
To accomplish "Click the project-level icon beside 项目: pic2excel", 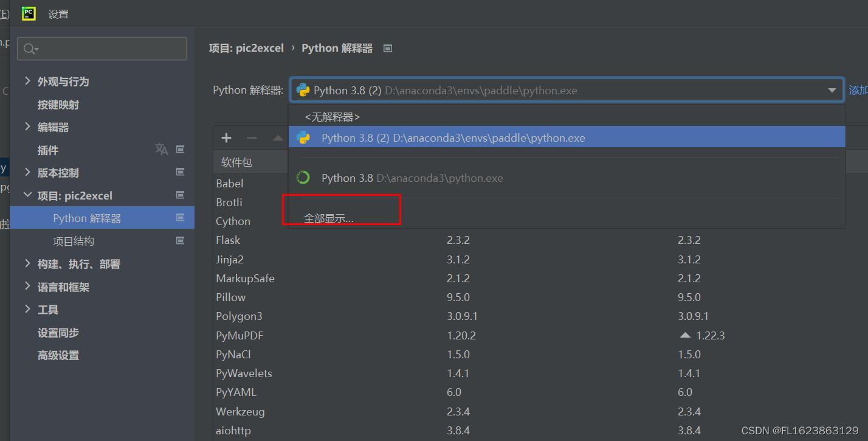I will [181, 195].
